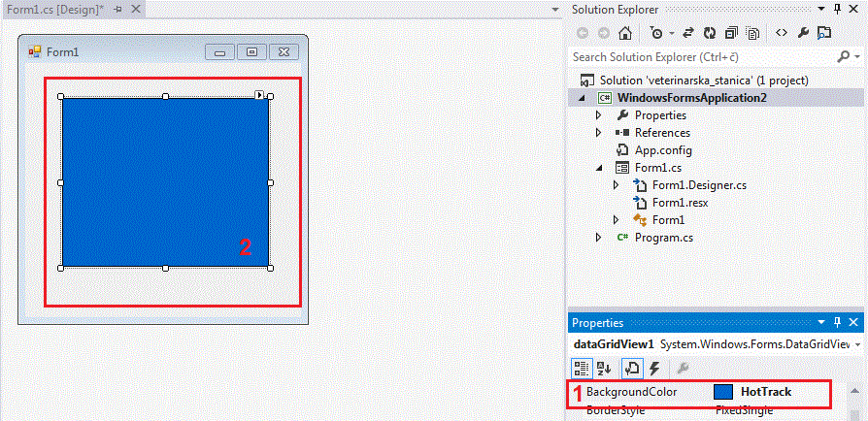Select App.config in Solution Explorer
The image size is (868, 421).
pyautogui.click(x=662, y=150)
